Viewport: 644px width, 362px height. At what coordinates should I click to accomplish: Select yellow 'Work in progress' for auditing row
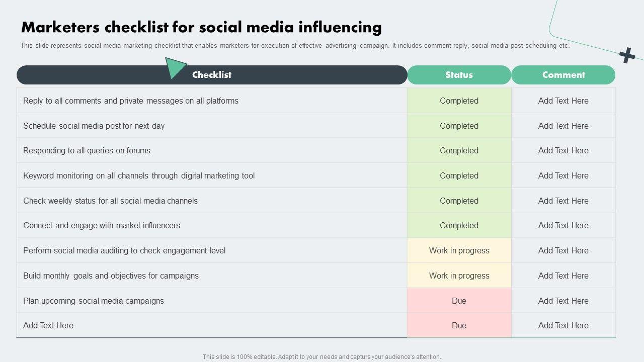[x=459, y=250]
